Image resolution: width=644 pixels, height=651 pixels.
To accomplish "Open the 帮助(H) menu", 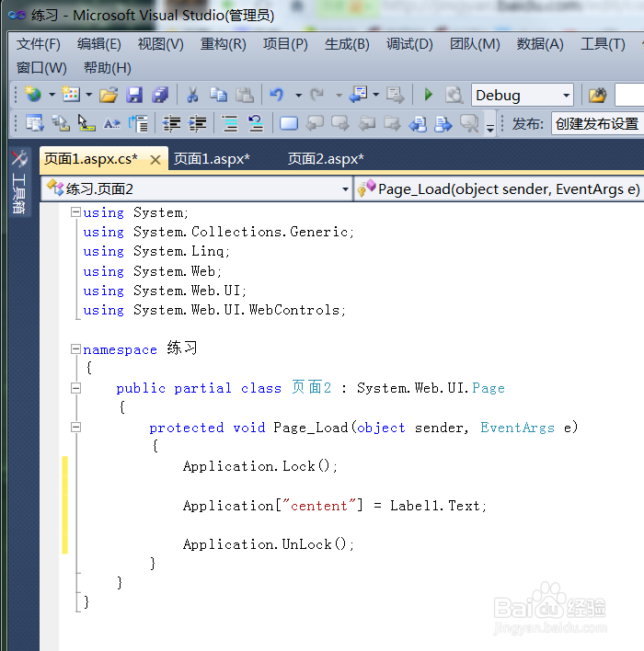I will [108, 68].
